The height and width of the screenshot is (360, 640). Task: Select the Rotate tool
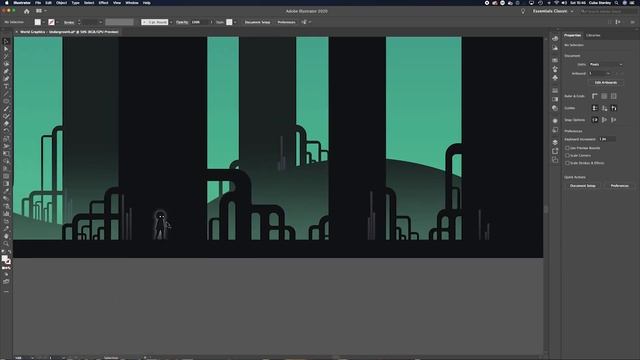(x=6, y=131)
